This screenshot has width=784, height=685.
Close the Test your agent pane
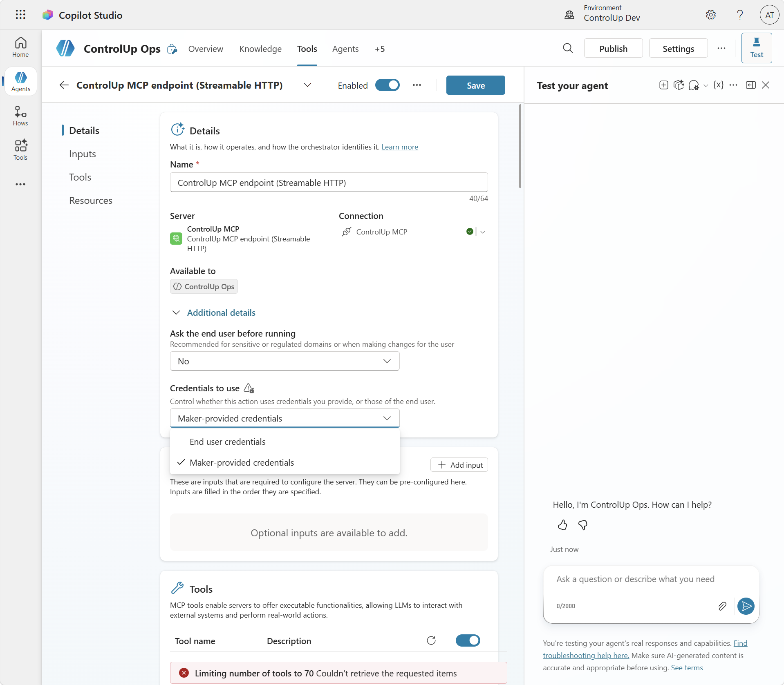coord(766,85)
